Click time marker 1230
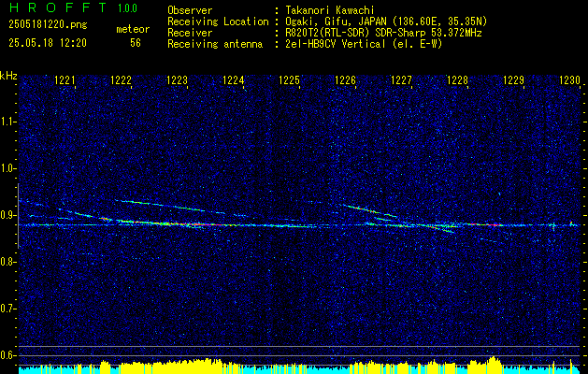Viewport: 588px width, 374px height. tap(569, 80)
